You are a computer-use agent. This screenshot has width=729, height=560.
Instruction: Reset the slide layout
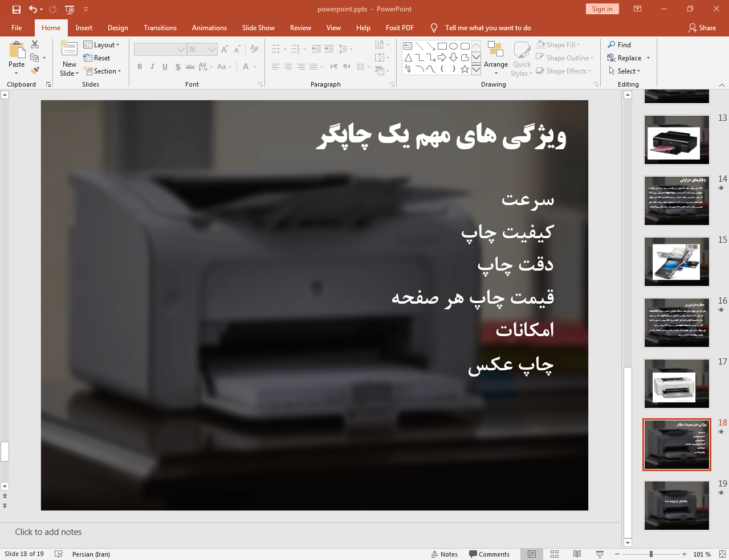(x=97, y=58)
